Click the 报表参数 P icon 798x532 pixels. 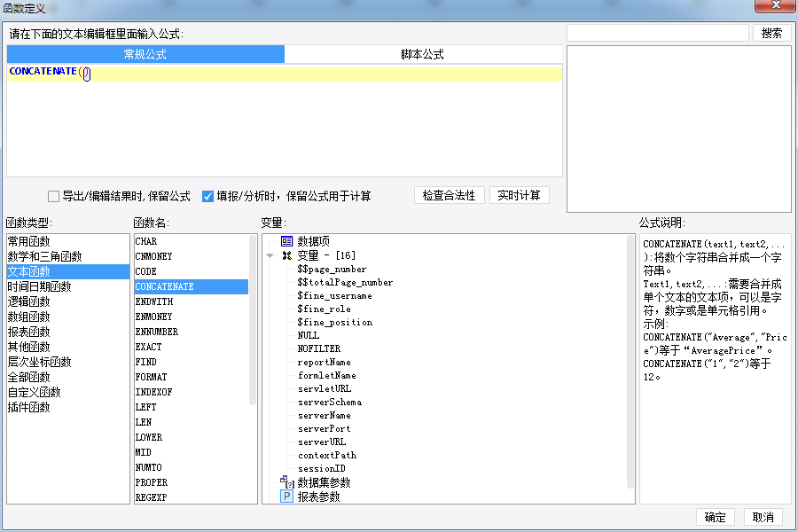click(x=287, y=497)
